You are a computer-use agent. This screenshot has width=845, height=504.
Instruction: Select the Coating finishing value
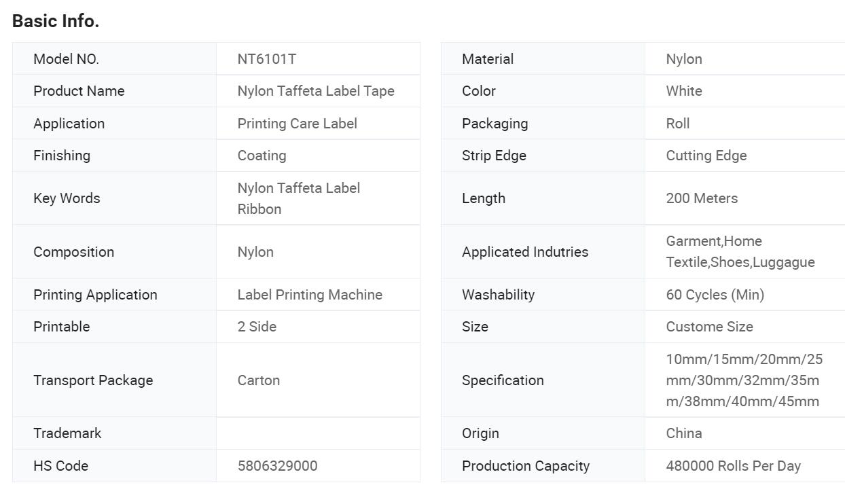[x=262, y=156]
